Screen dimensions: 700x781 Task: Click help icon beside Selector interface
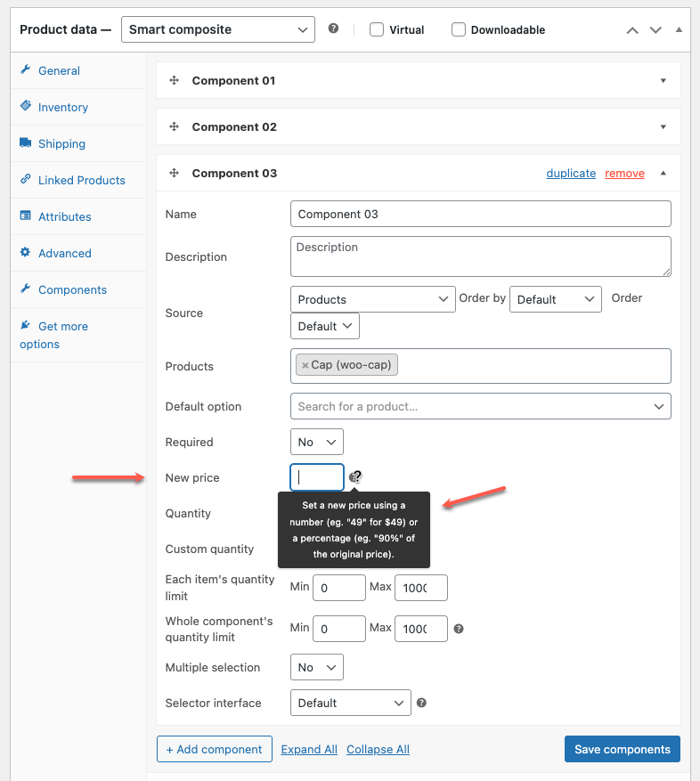(x=421, y=703)
